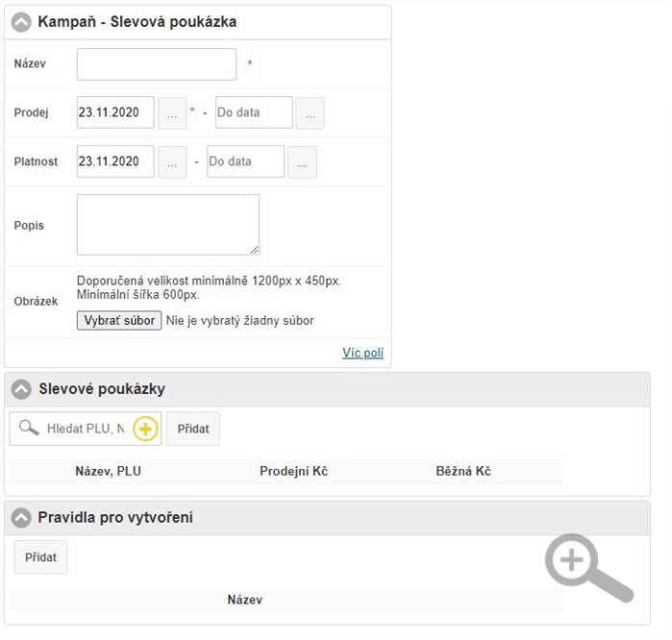Open the Víc polí link
Image resolution: width=672 pixels, height=640 pixels.
362,354
